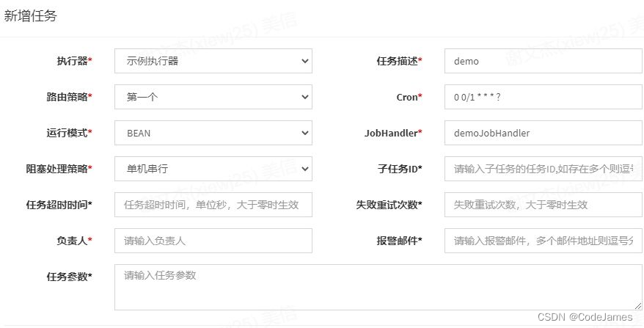Screen dimensions: 644x328
Task: Click the 任务参数 field label
Action: (x=70, y=277)
